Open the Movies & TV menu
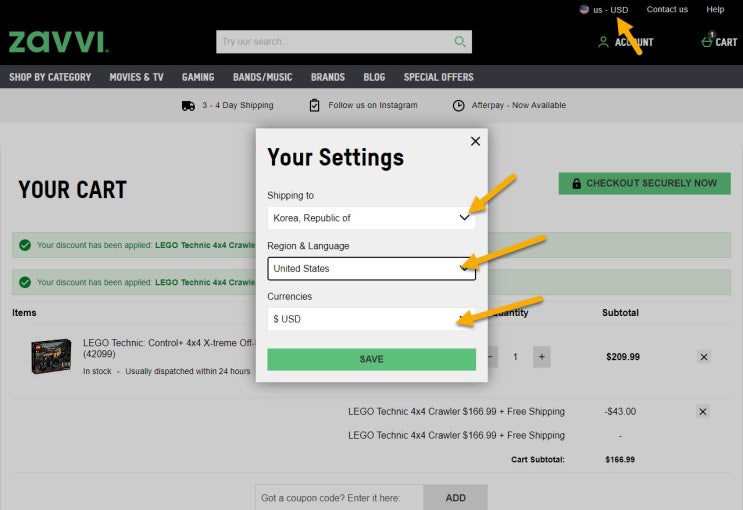This screenshot has height=510, width=743. pos(136,77)
